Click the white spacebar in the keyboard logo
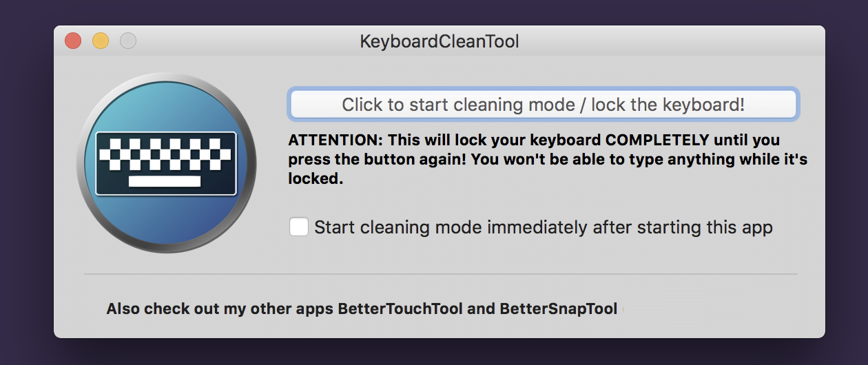The height and width of the screenshot is (365, 868). pyautogui.click(x=165, y=181)
